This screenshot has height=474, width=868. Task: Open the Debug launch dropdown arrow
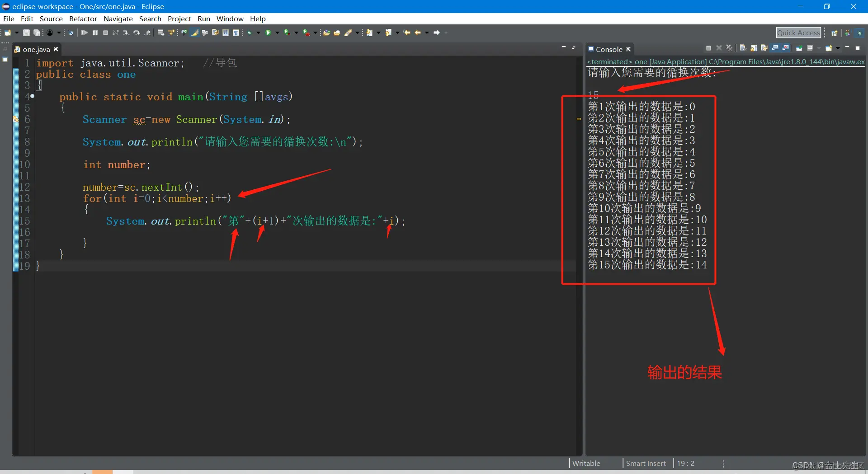tap(258, 33)
